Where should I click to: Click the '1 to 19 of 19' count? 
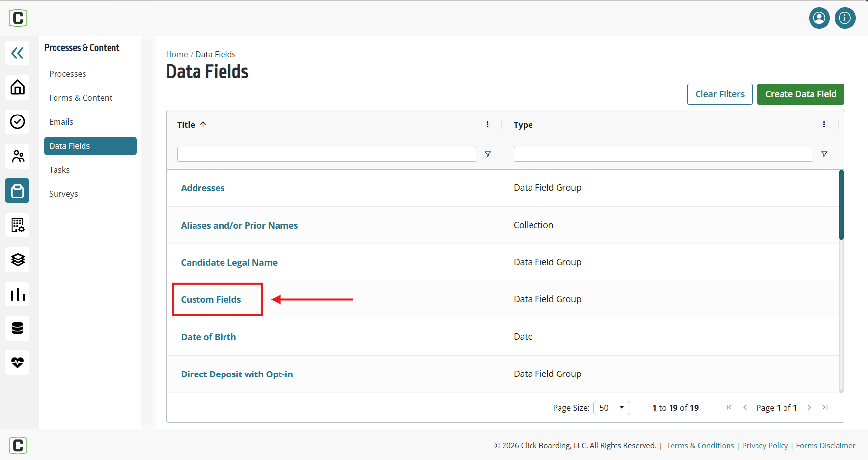[675, 408]
